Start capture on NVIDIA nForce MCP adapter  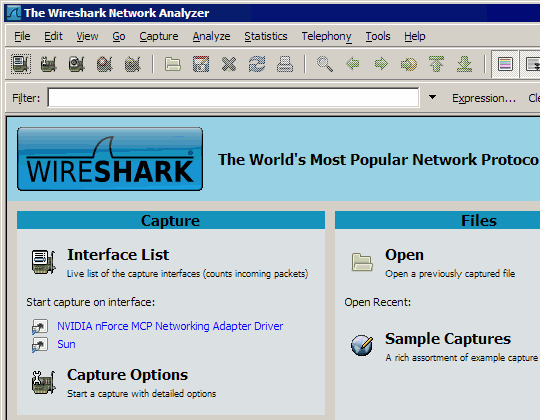[170, 326]
